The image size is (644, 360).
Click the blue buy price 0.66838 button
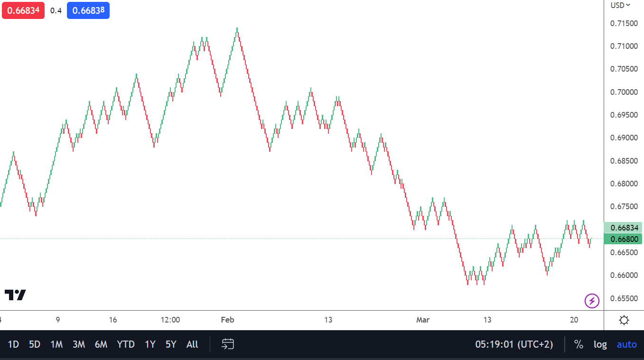pyautogui.click(x=88, y=10)
